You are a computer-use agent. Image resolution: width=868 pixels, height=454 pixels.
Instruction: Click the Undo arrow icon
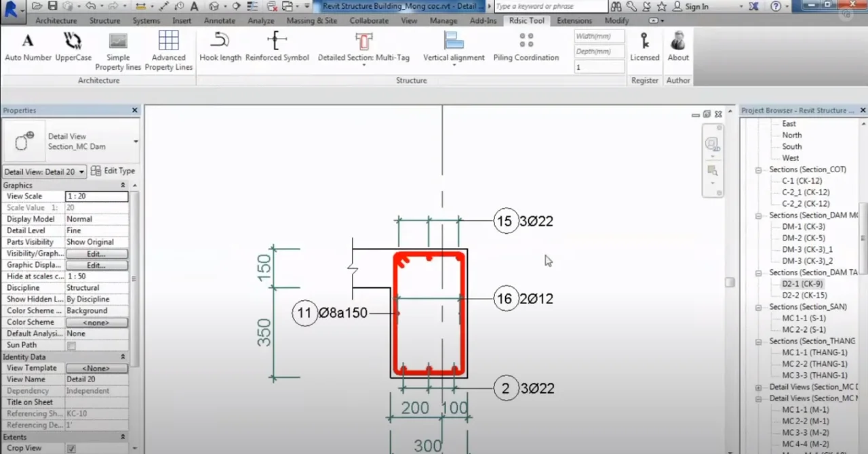tap(90, 6)
